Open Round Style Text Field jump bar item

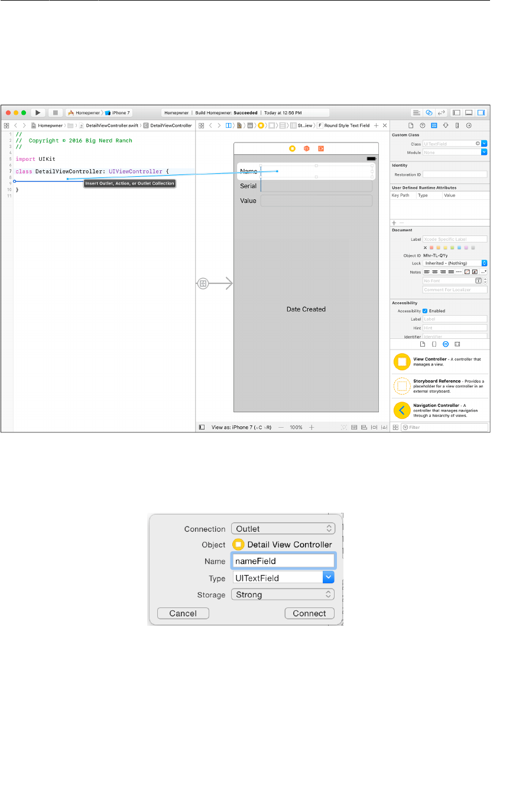coord(343,125)
